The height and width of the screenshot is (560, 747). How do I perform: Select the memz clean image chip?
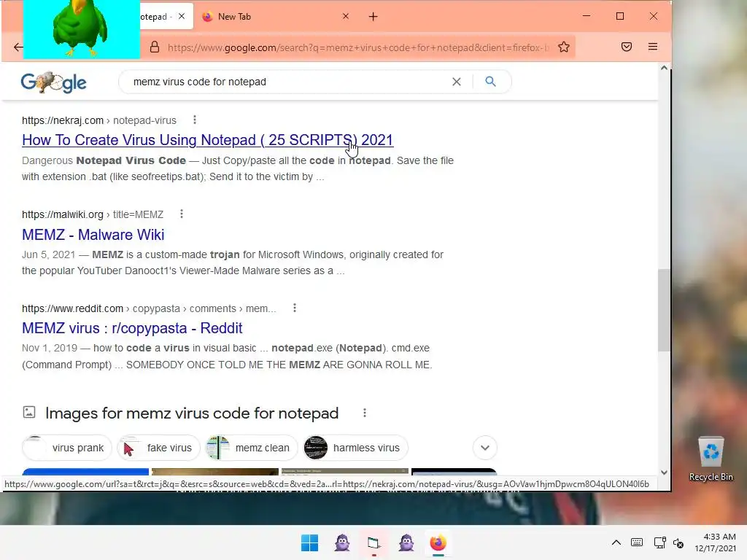click(252, 448)
